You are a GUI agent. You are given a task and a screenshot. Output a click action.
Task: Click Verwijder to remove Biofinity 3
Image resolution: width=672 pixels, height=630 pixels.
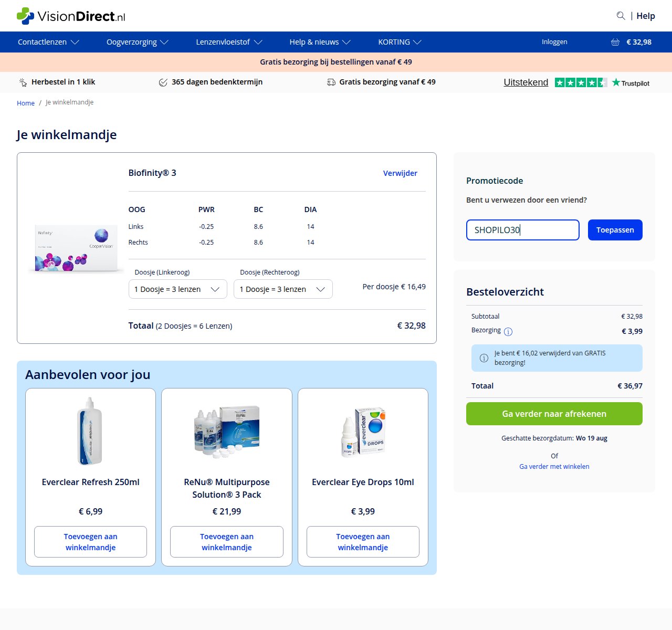coord(400,173)
